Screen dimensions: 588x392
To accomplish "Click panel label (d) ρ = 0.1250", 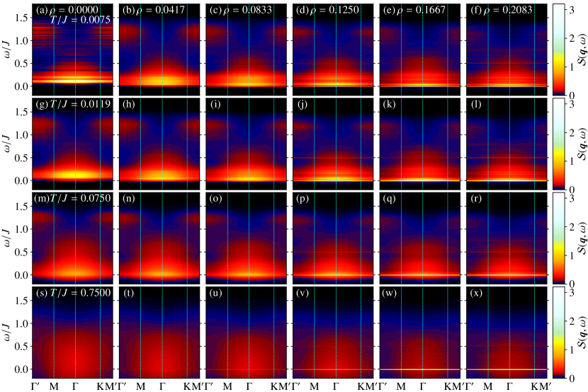I will (x=328, y=9).
